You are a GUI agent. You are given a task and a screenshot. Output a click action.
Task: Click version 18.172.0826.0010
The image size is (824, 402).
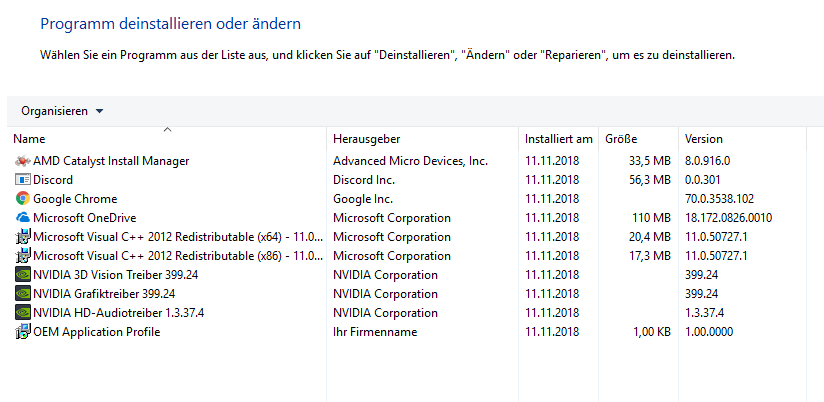tap(728, 218)
